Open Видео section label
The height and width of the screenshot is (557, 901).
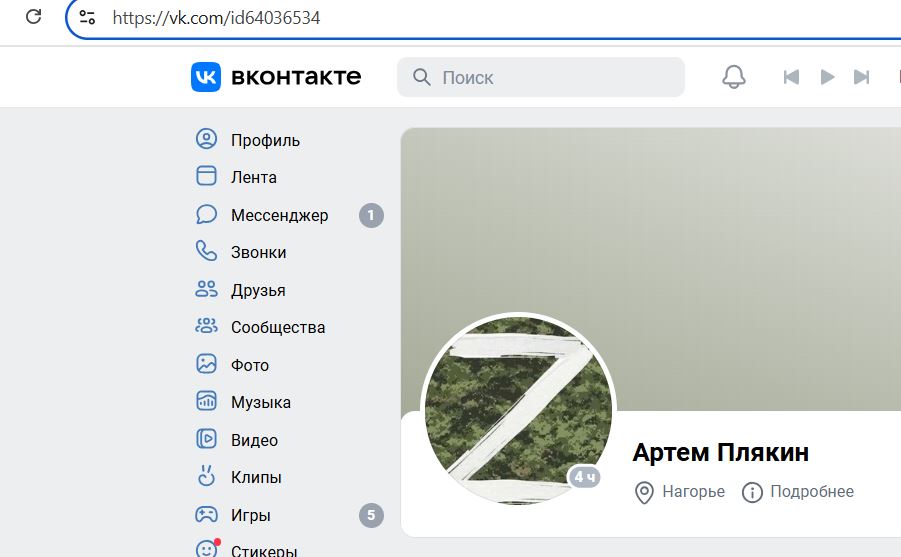point(255,440)
